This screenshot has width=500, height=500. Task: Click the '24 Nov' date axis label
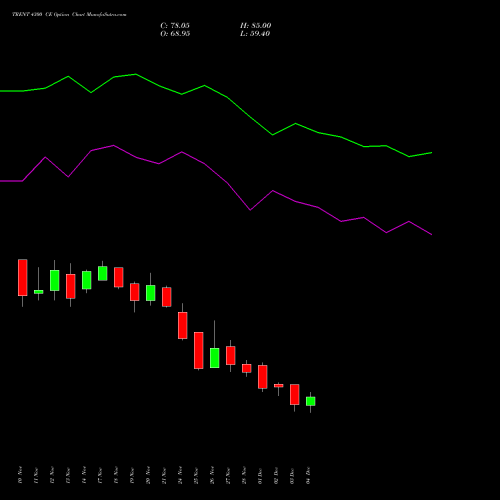point(180,475)
